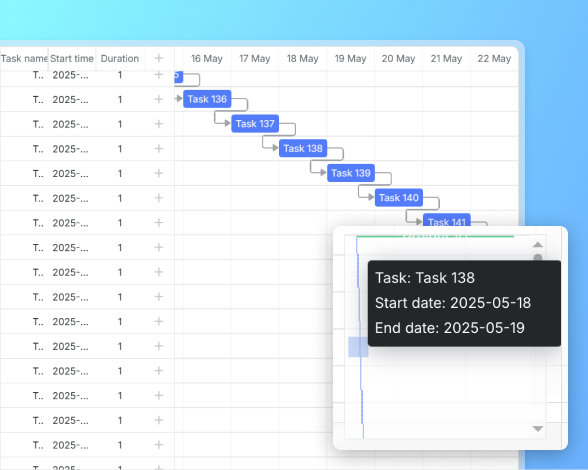Click the Duration column header
The height and width of the screenshot is (470, 588).
click(x=120, y=59)
